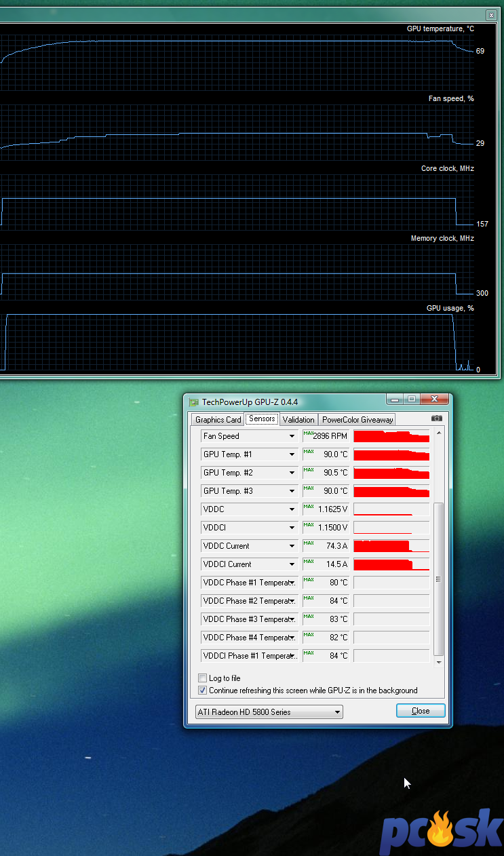The image size is (504, 856).
Task: Close GPU-Z using the title bar X
Action: point(433,399)
